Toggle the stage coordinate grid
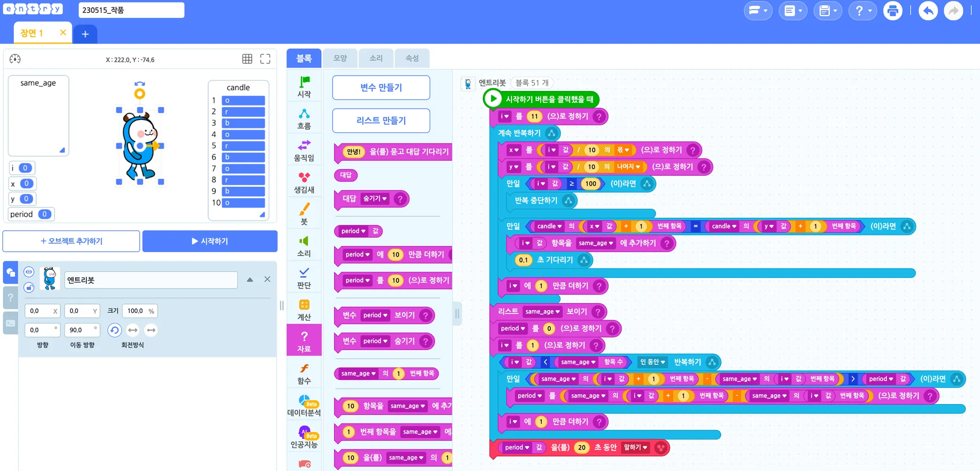 tap(247, 59)
